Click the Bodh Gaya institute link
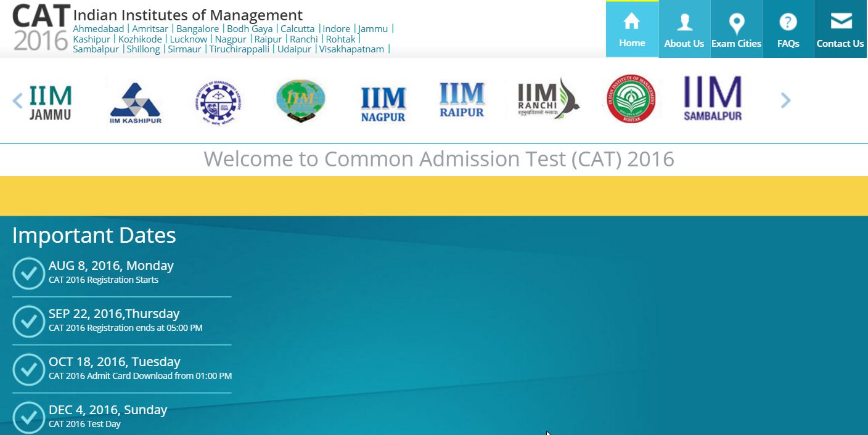This screenshot has width=868, height=435. pyautogui.click(x=250, y=29)
